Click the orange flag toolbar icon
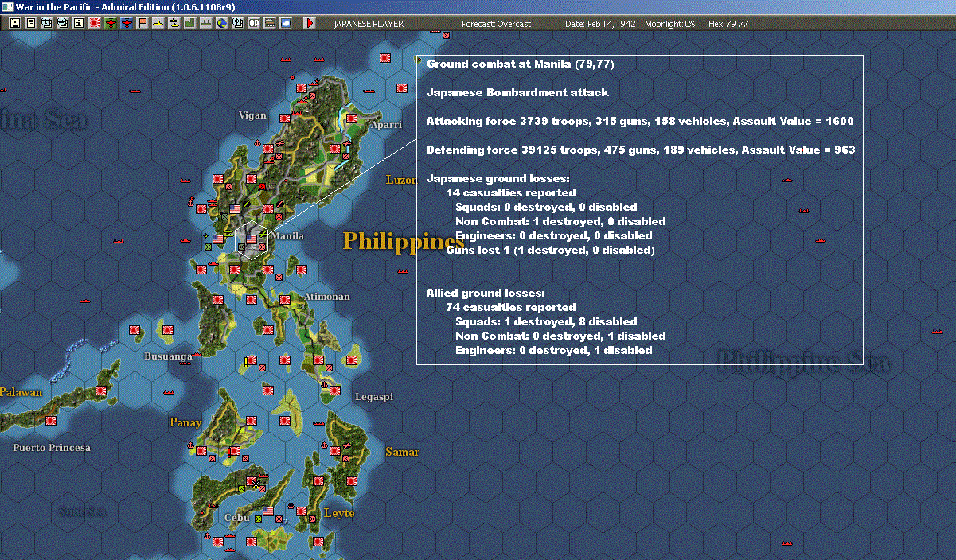The height and width of the screenshot is (560, 956). [x=142, y=23]
